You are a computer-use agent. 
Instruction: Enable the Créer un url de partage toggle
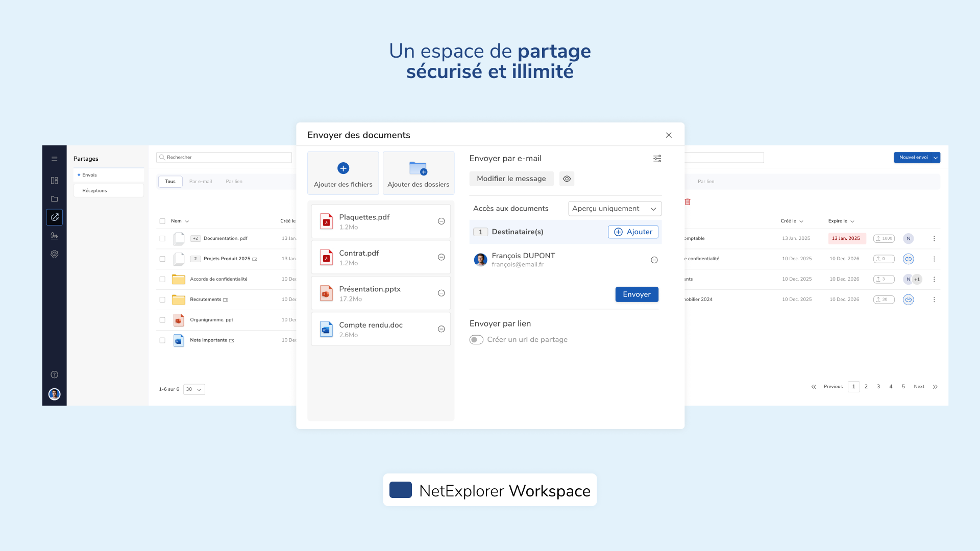click(476, 339)
